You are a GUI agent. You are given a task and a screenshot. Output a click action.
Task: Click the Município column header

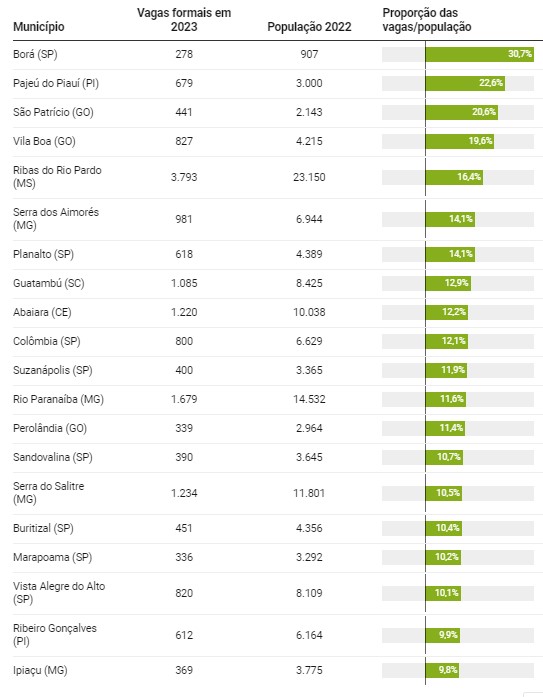39,27
